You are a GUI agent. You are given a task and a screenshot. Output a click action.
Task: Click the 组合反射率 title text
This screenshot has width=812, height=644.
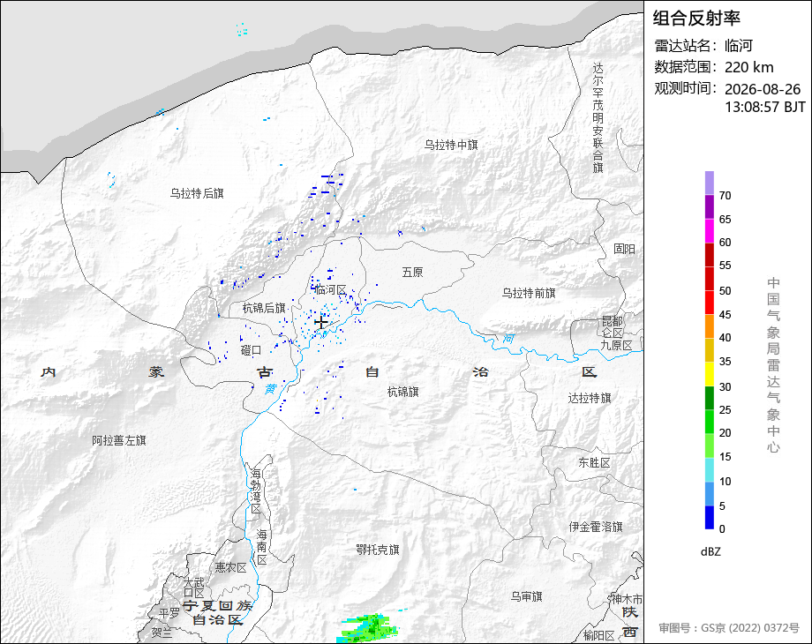tap(696, 19)
